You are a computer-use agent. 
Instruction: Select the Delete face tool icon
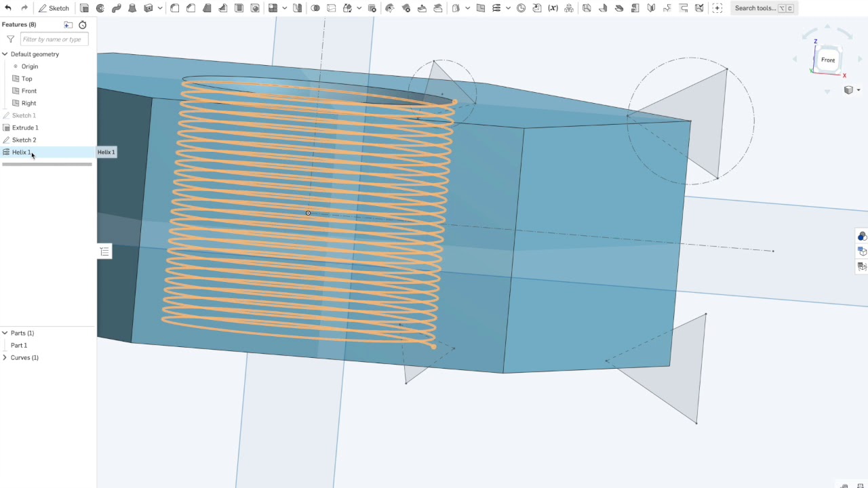406,8
